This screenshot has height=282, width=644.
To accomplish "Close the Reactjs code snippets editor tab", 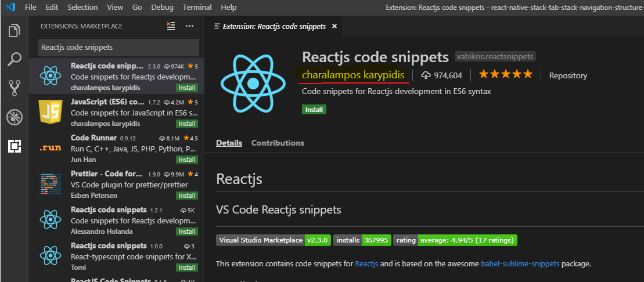I will point(334,26).
